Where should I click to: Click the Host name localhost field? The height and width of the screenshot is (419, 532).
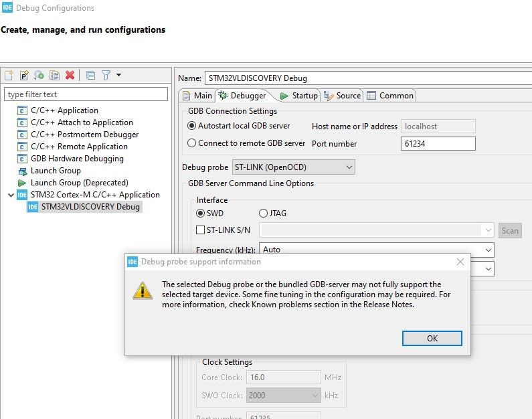click(x=438, y=127)
